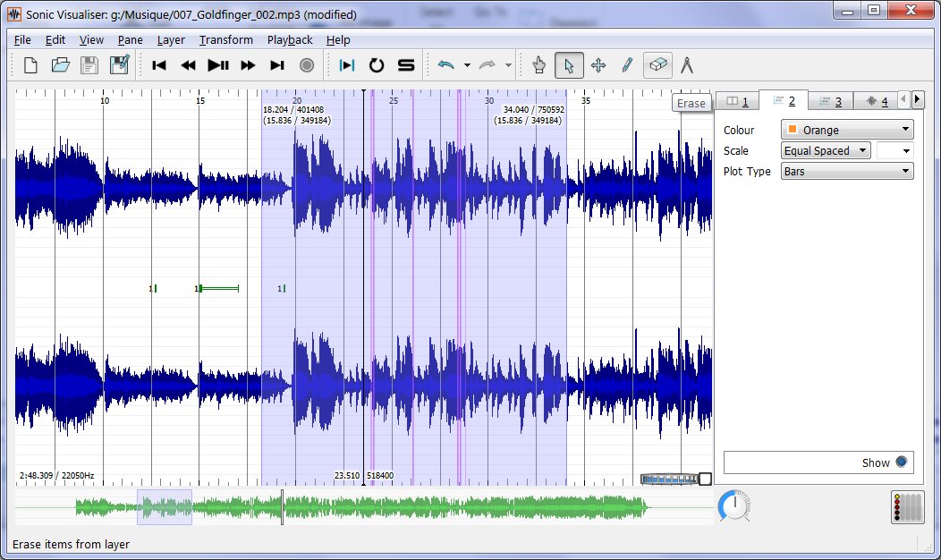Open the Transform menu
This screenshot has width=941, height=560.
[x=225, y=39]
